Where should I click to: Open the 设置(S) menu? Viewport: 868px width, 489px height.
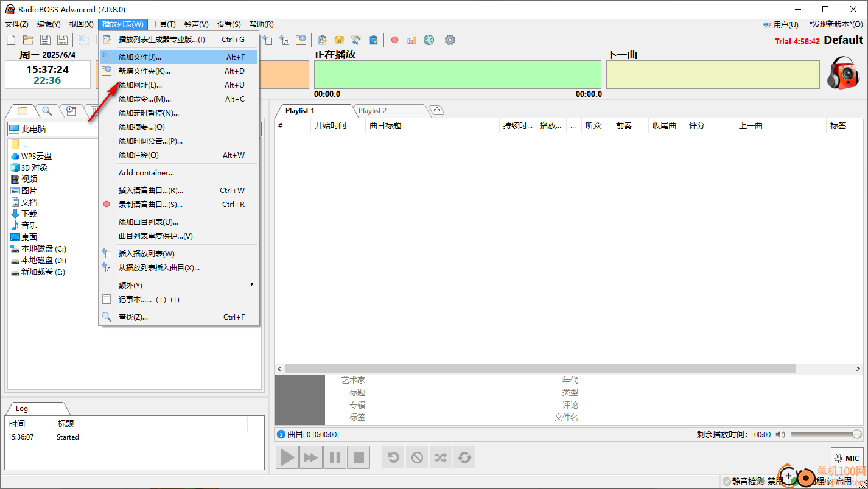pos(229,24)
